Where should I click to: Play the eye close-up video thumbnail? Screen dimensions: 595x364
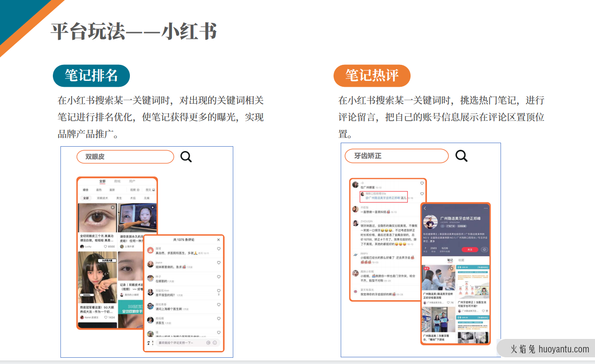tap(98, 218)
